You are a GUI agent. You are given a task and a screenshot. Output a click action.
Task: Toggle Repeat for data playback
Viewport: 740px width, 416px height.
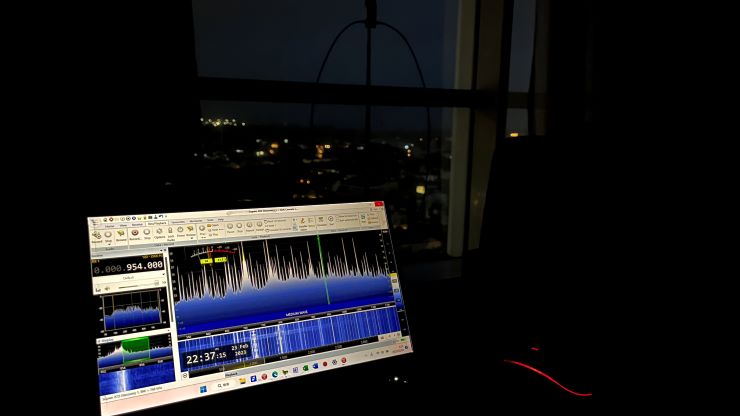coord(250,225)
